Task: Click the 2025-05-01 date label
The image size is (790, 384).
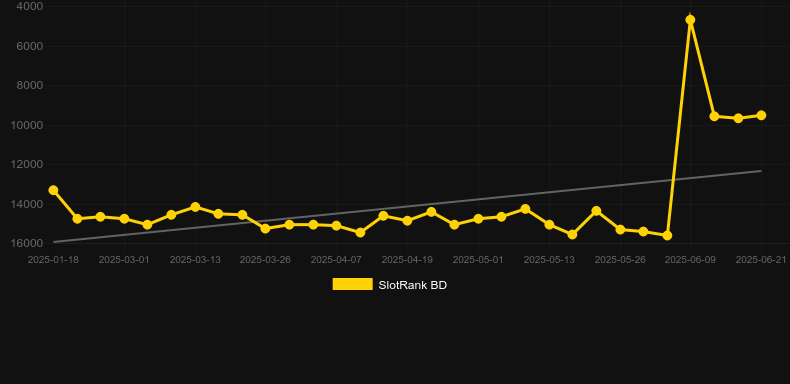Action: click(478, 260)
